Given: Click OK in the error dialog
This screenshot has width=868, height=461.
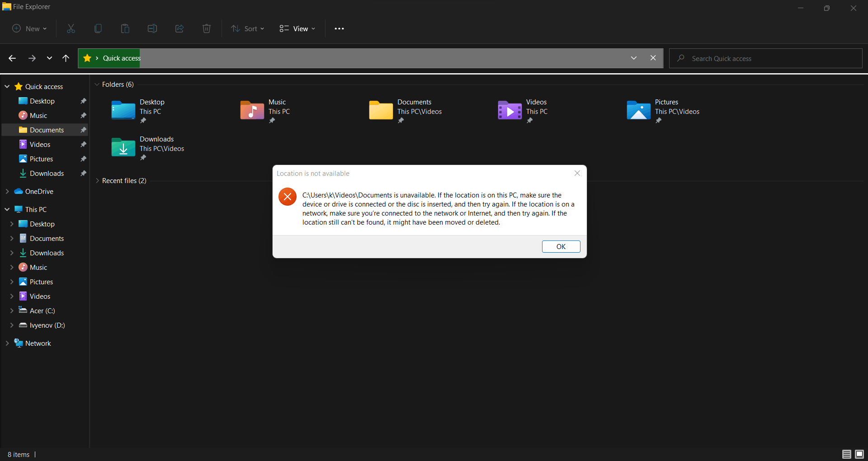Looking at the screenshot, I should (561, 246).
